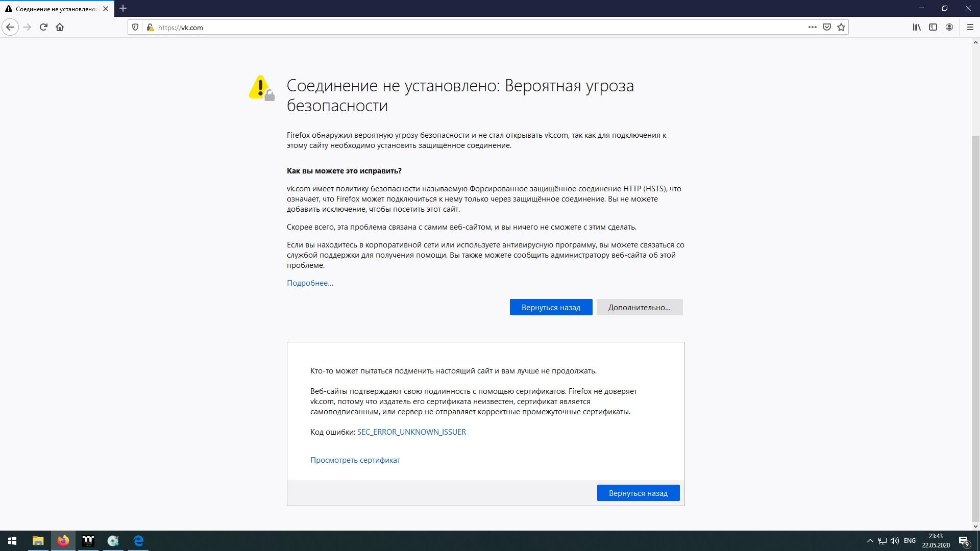Click the scrollbar down arrow
980x551 pixels.
point(975,526)
